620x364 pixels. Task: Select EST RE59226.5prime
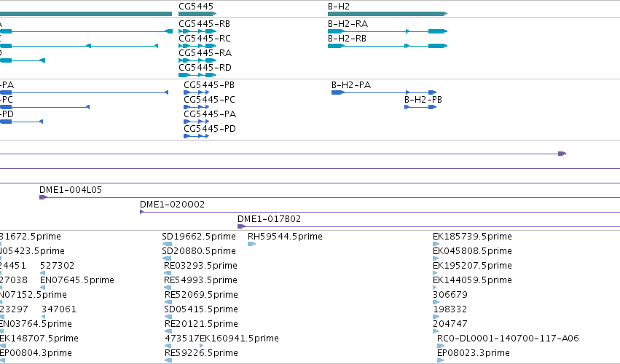(x=201, y=353)
